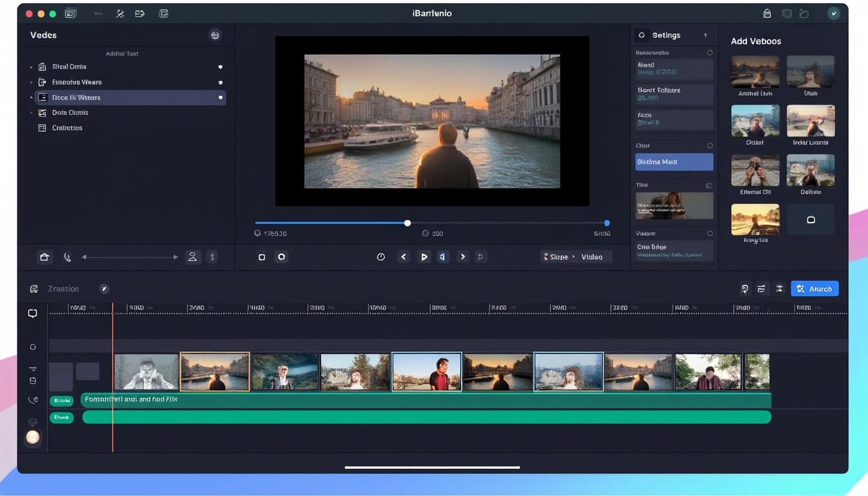The image size is (868, 496).
Task: Click the lock icon in the title bar
Action: 767,14
